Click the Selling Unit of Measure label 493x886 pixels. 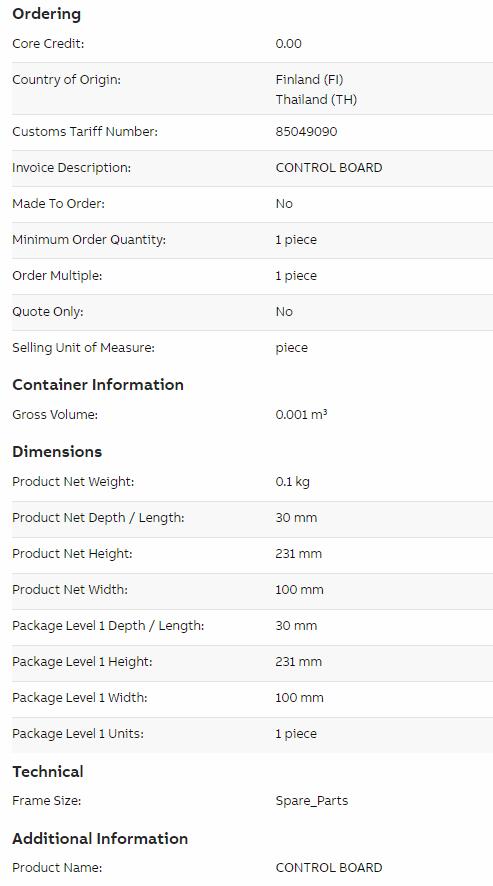click(x=83, y=348)
